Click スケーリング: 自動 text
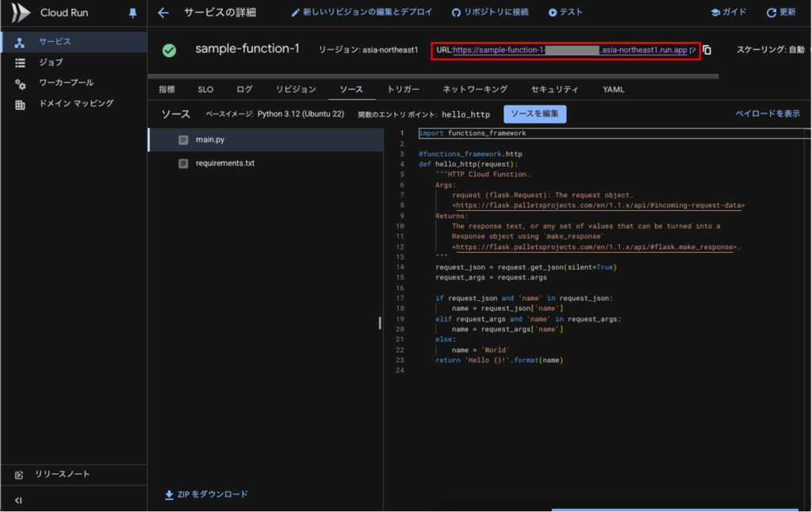This screenshot has width=812, height=512. point(771,50)
